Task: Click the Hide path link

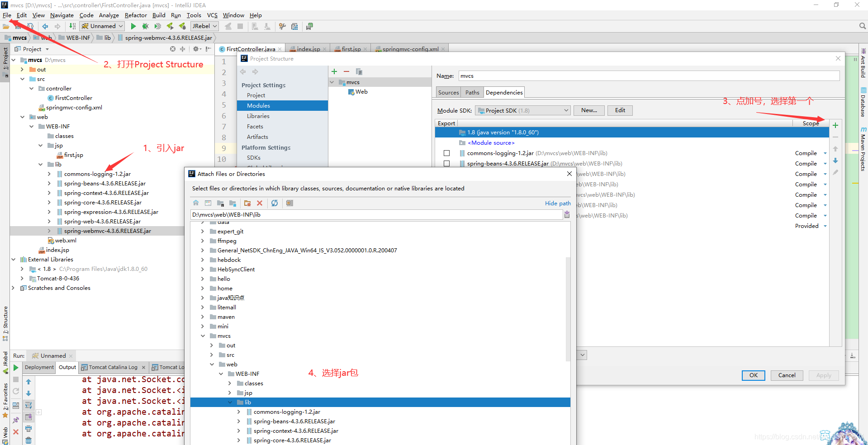Action: coord(558,204)
